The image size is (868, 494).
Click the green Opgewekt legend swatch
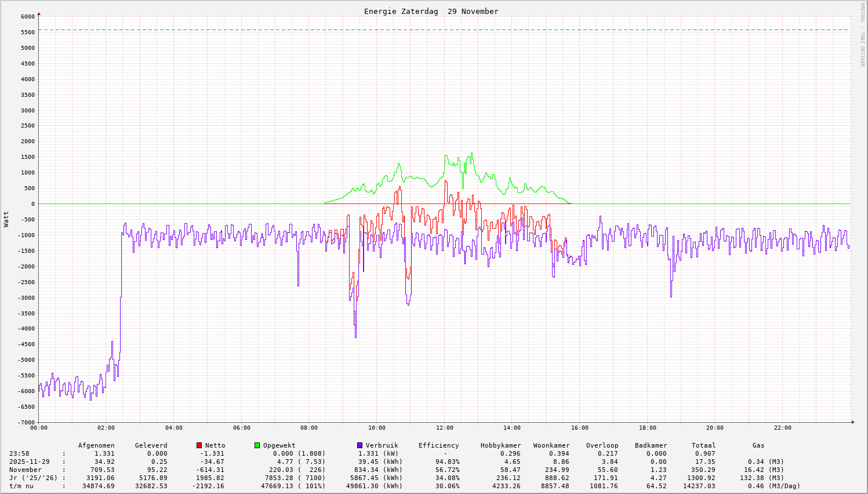[257, 445]
